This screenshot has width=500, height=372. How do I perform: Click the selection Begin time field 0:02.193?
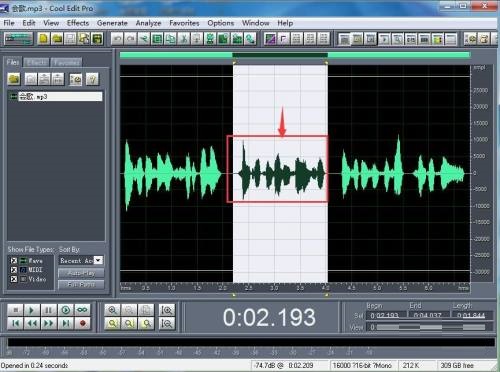coord(386,315)
